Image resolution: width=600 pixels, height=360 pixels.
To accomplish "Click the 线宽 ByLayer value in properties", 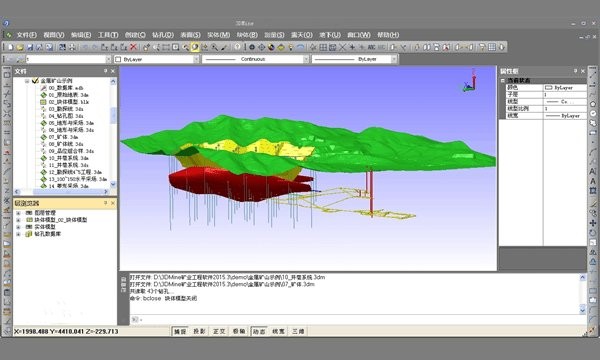I will coord(565,116).
